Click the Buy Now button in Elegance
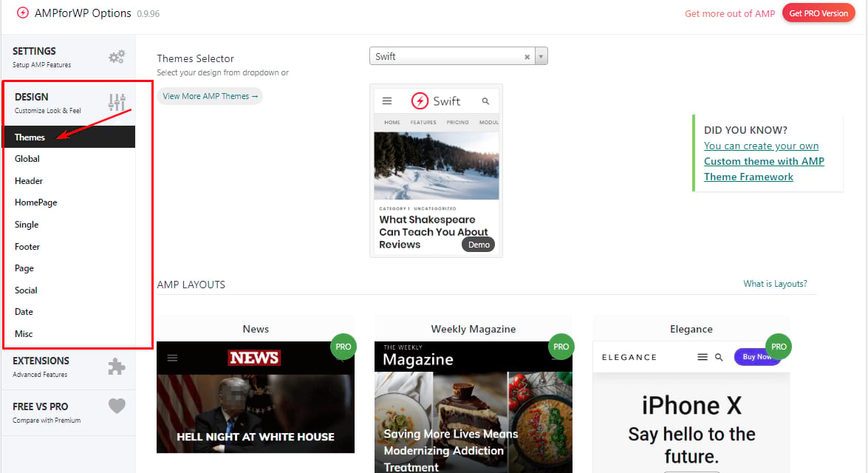868x473 pixels. [x=756, y=357]
